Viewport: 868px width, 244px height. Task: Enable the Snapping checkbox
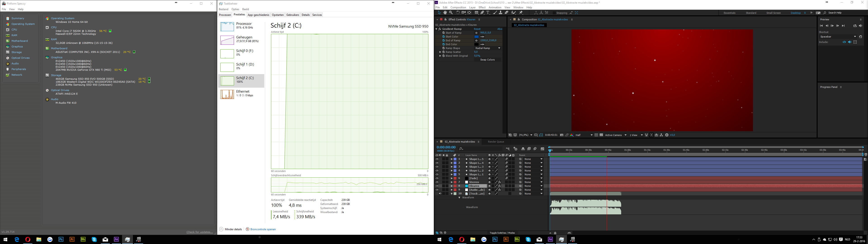click(x=554, y=13)
